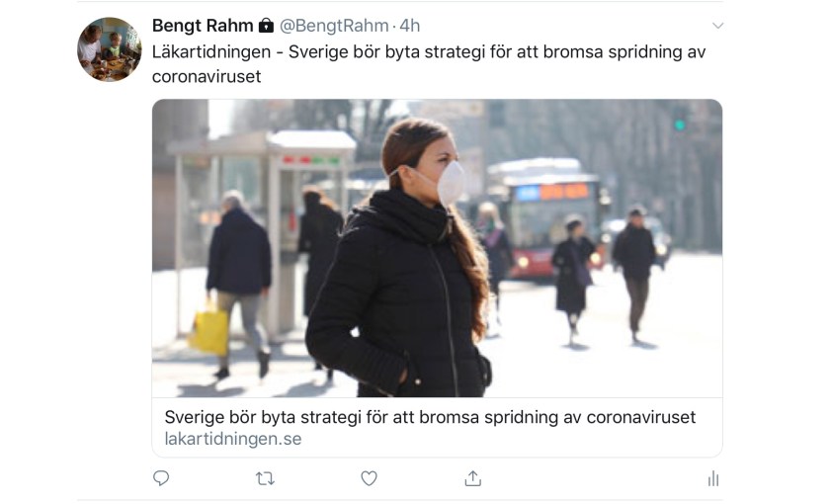View tweet analytics bar chart icon
The image size is (830, 504).
tap(713, 478)
